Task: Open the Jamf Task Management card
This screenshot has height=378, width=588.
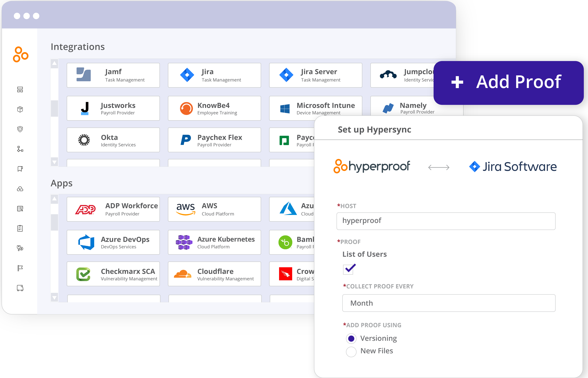Action: click(x=113, y=75)
